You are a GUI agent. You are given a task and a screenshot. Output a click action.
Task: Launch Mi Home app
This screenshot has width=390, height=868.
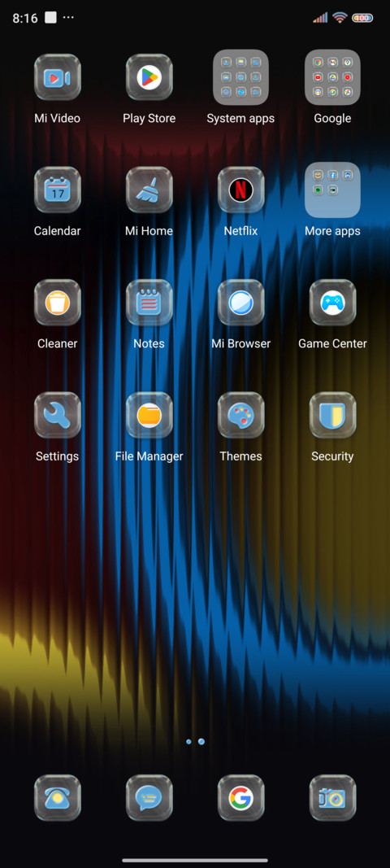(x=149, y=190)
